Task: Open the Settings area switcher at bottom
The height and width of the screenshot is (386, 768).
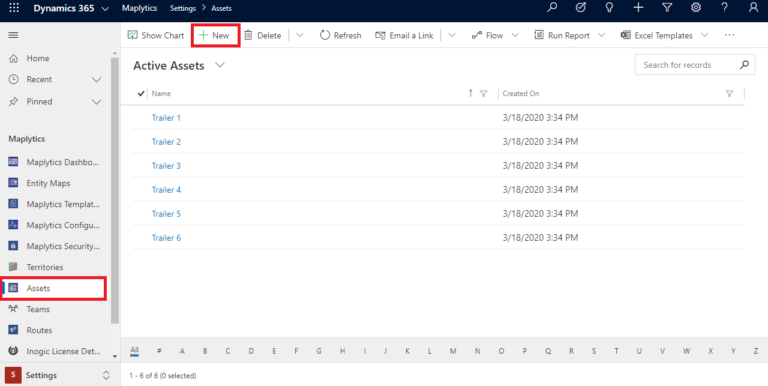Action: (60, 375)
